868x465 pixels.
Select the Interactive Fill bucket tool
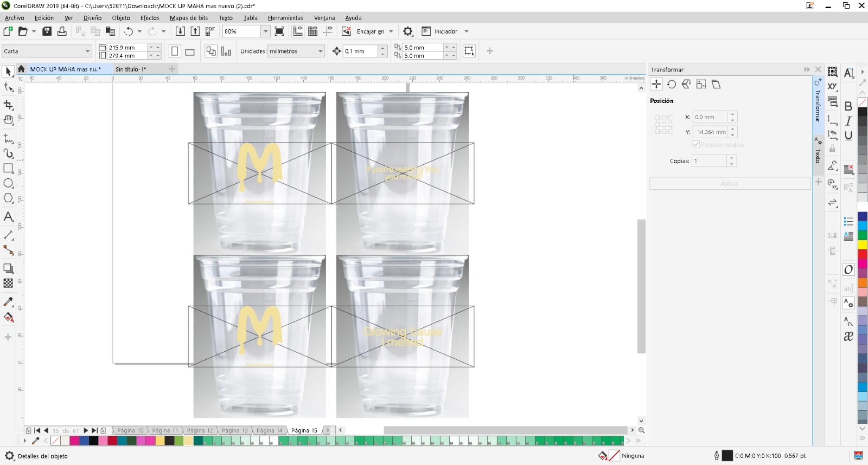coord(8,317)
